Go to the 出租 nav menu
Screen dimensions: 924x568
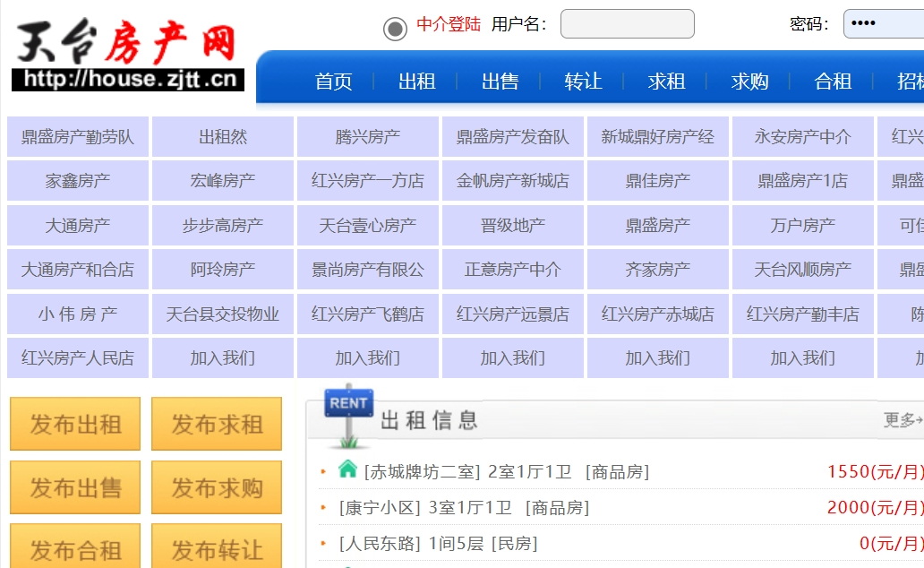[x=416, y=81]
